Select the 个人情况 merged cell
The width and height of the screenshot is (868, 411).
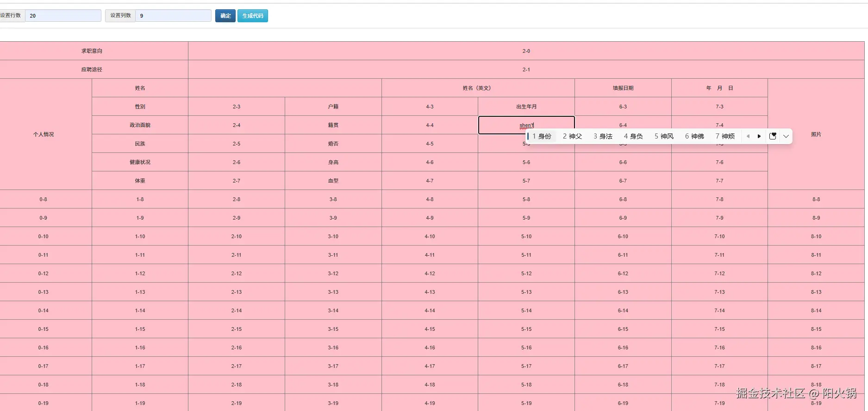click(45, 134)
